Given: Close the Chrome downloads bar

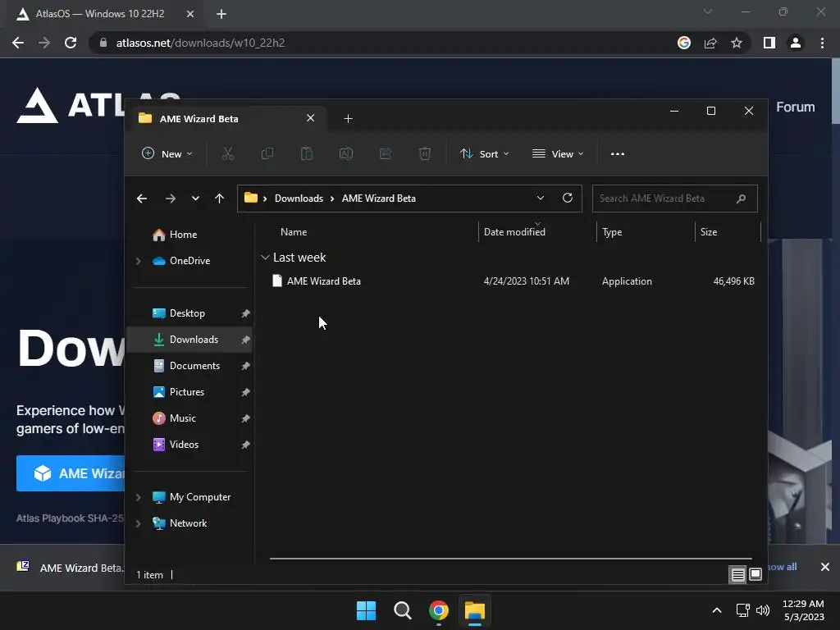Looking at the screenshot, I should click(825, 567).
